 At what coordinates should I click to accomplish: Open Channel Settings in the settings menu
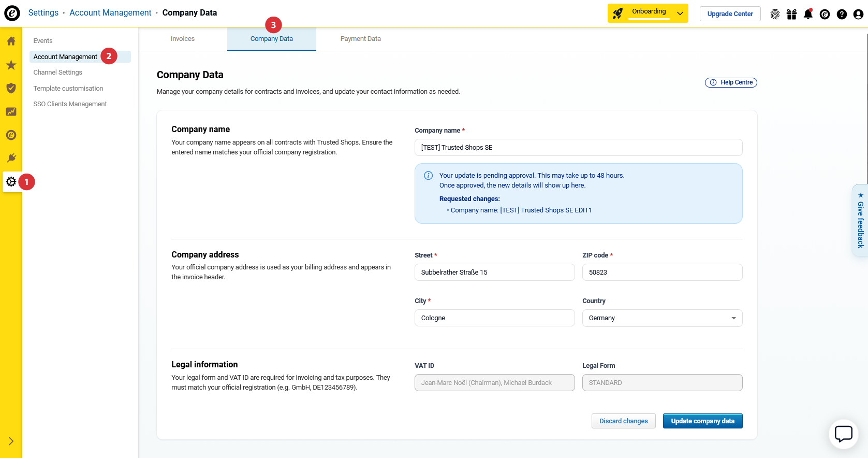point(58,73)
